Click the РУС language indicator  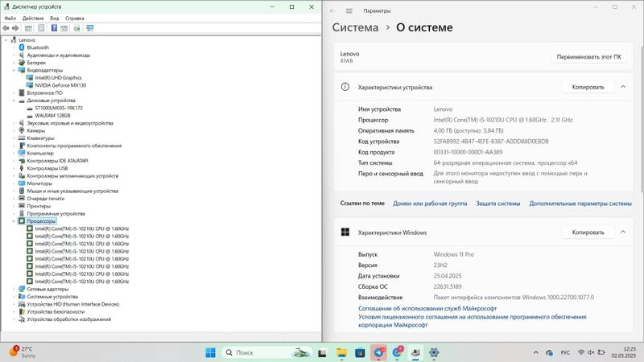coord(565,352)
